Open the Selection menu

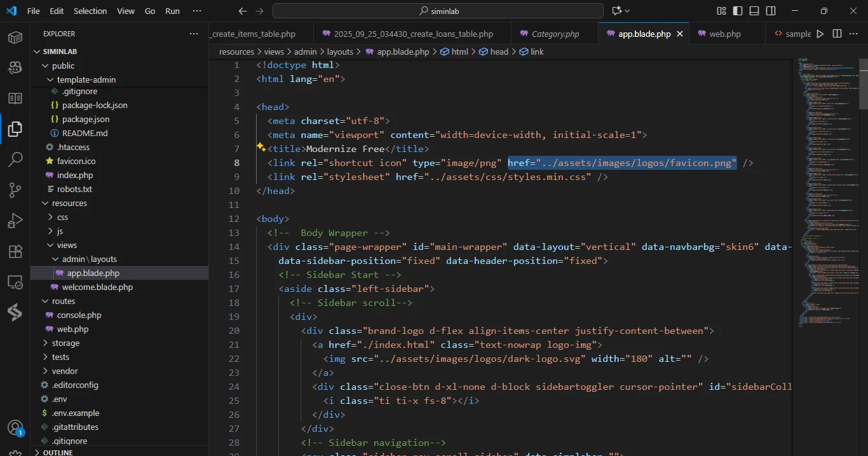(90, 11)
